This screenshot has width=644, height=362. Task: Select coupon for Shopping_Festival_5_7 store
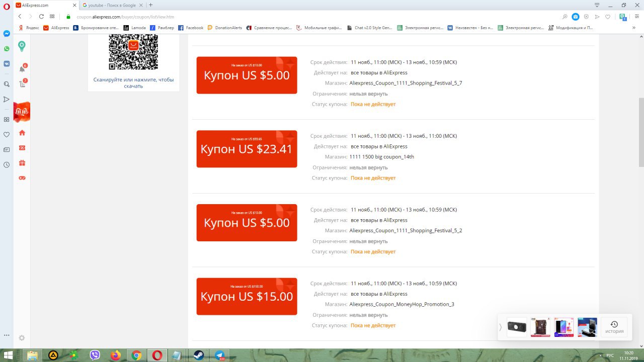247,75
